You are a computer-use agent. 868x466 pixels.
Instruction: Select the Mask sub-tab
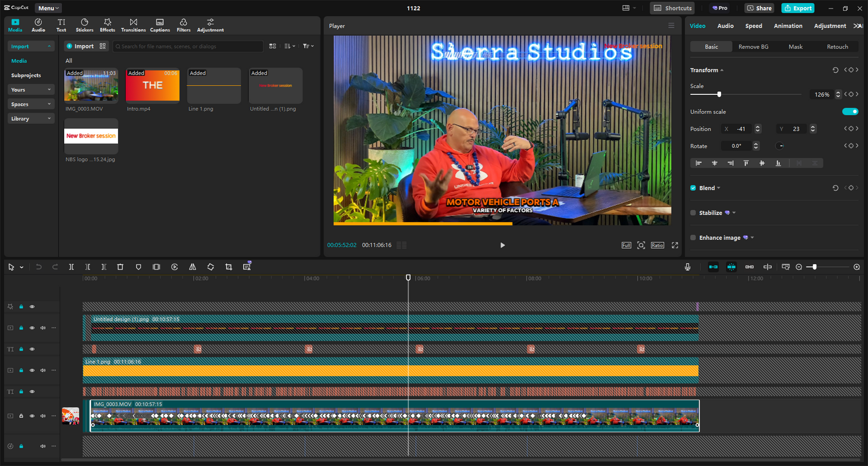tap(796, 47)
